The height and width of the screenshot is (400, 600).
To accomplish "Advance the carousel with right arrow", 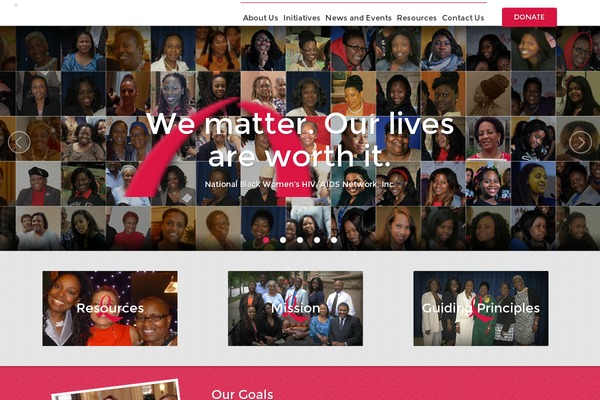I will (580, 142).
